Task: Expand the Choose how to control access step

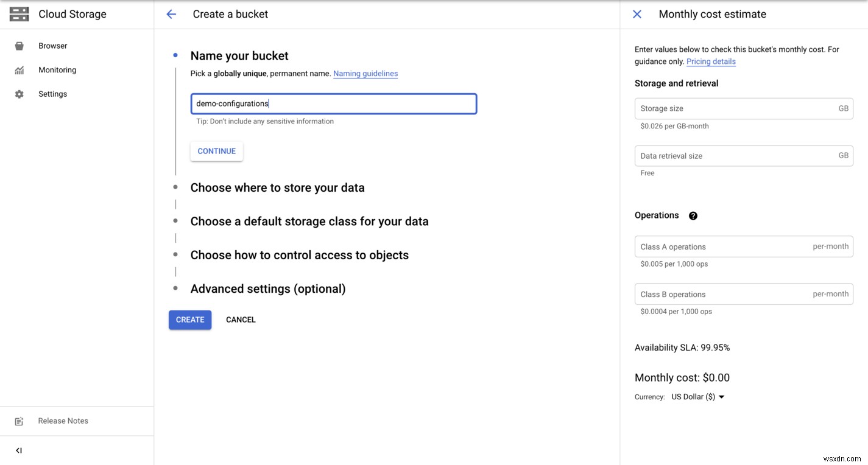Action: 299,255
